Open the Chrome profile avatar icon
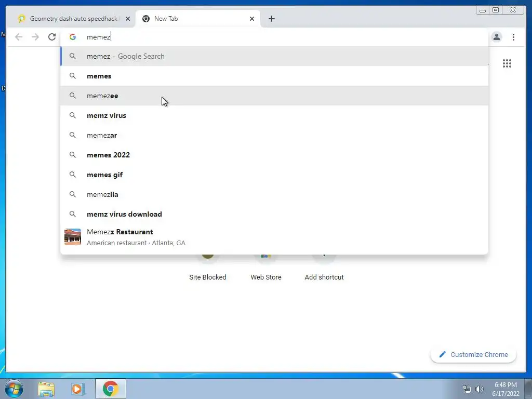532x399 pixels. pyautogui.click(x=497, y=37)
